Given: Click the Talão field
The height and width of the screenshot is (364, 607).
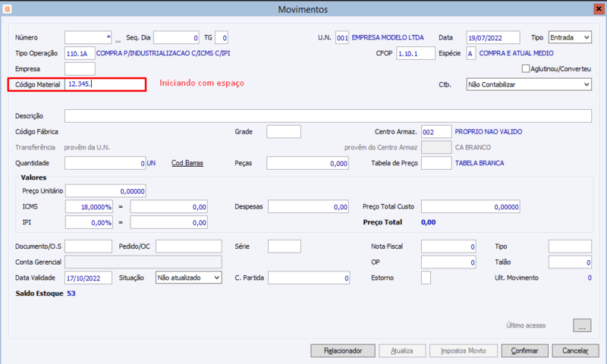Looking at the screenshot, I should 570,262.
